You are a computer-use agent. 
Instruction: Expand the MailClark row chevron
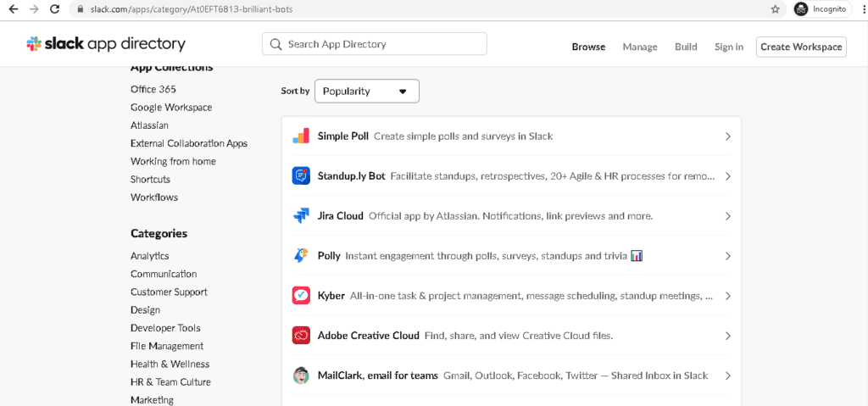[x=728, y=375]
